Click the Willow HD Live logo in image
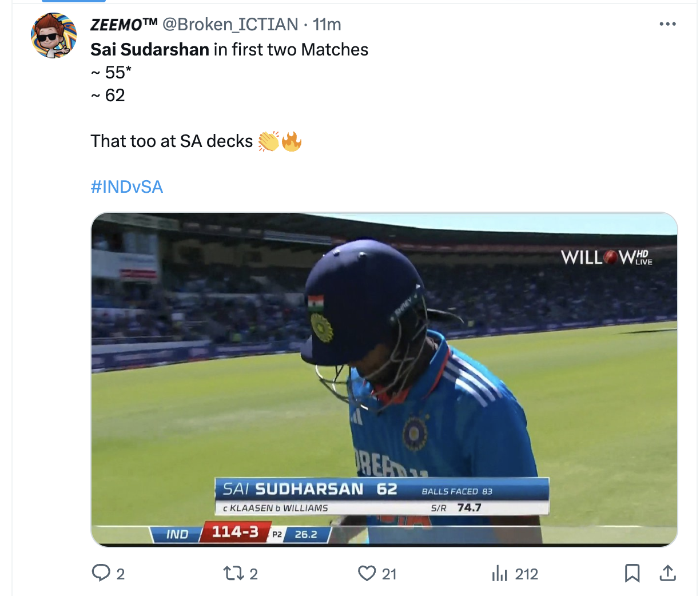This screenshot has height=596, width=700. pos(606,257)
